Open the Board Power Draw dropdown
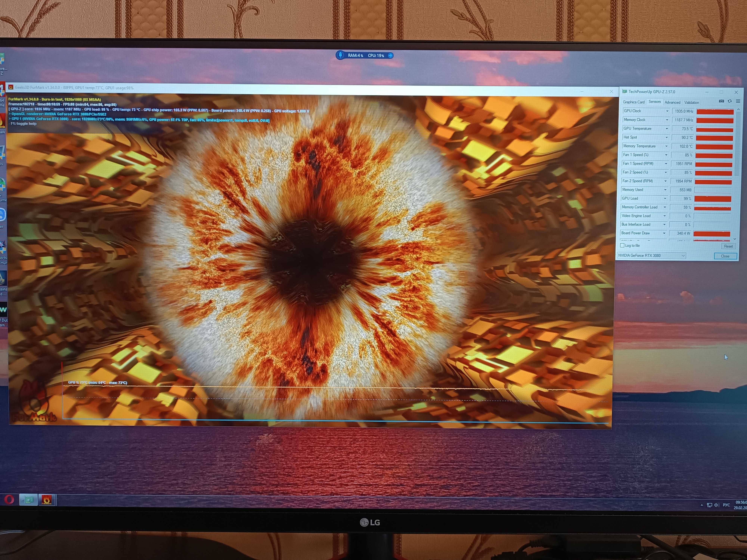This screenshot has width=747, height=560. pyautogui.click(x=664, y=233)
